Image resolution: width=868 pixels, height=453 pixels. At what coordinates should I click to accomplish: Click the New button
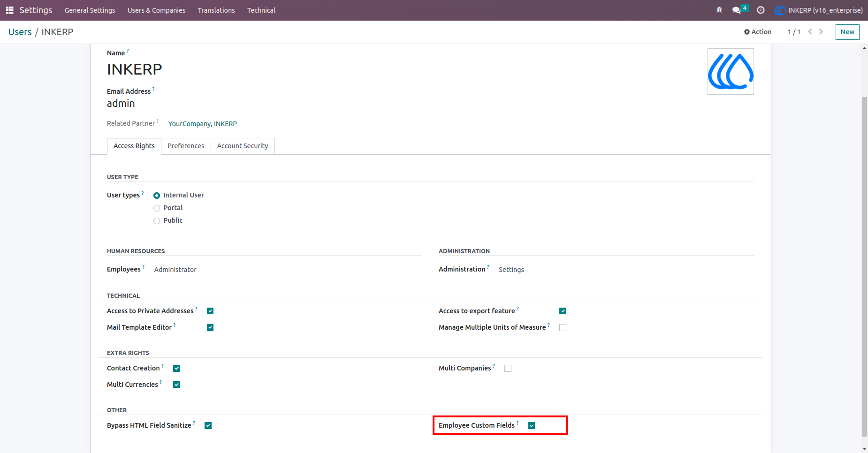[847, 32]
